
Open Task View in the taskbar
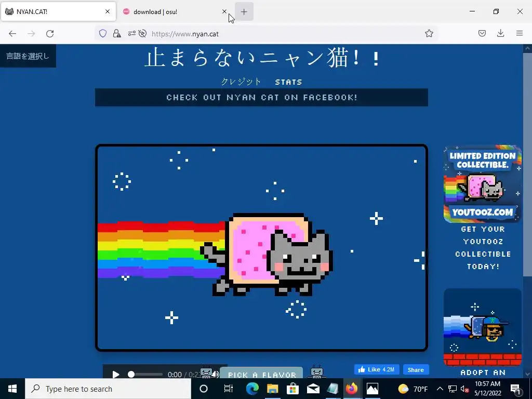[x=229, y=389]
